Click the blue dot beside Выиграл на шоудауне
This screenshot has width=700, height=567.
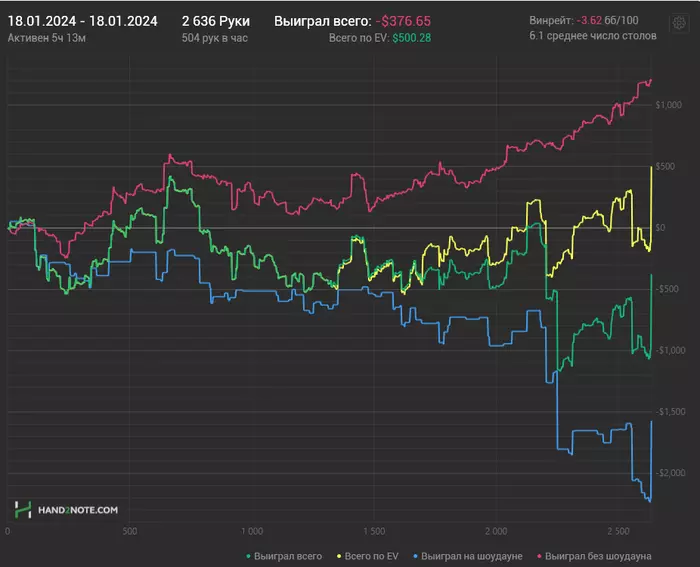tap(416, 556)
